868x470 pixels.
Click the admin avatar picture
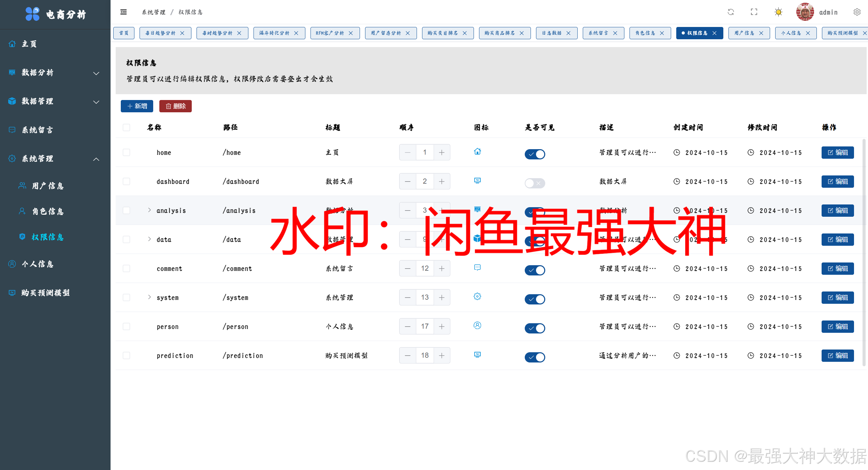[805, 12]
